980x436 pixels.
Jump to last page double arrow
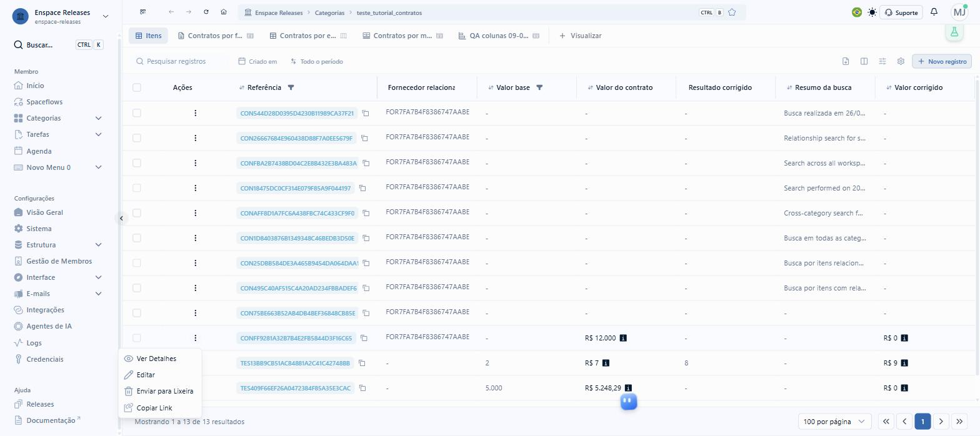(x=959, y=422)
